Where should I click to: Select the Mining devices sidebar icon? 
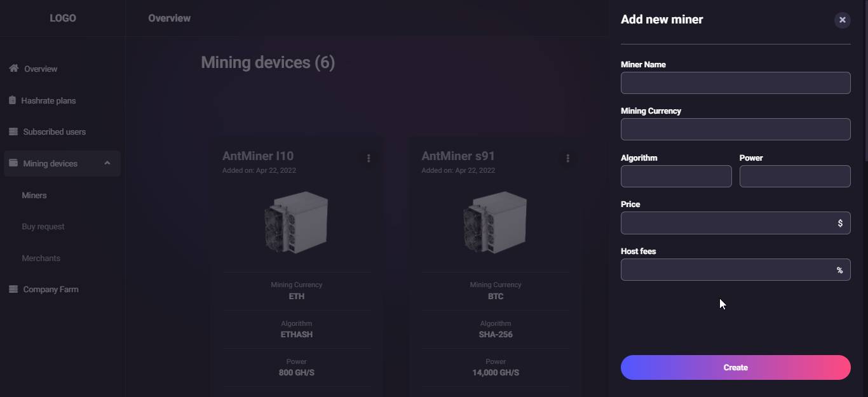tap(12, 163)
